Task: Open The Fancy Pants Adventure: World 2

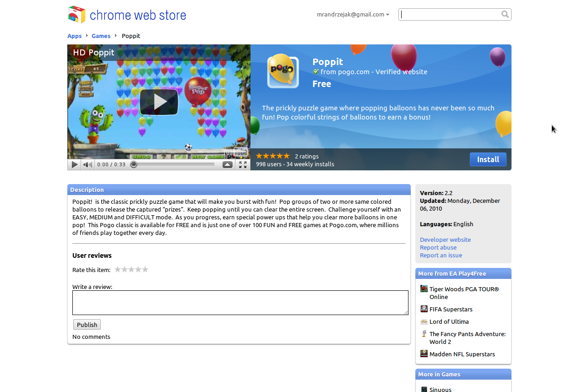Action: point(468,338)
